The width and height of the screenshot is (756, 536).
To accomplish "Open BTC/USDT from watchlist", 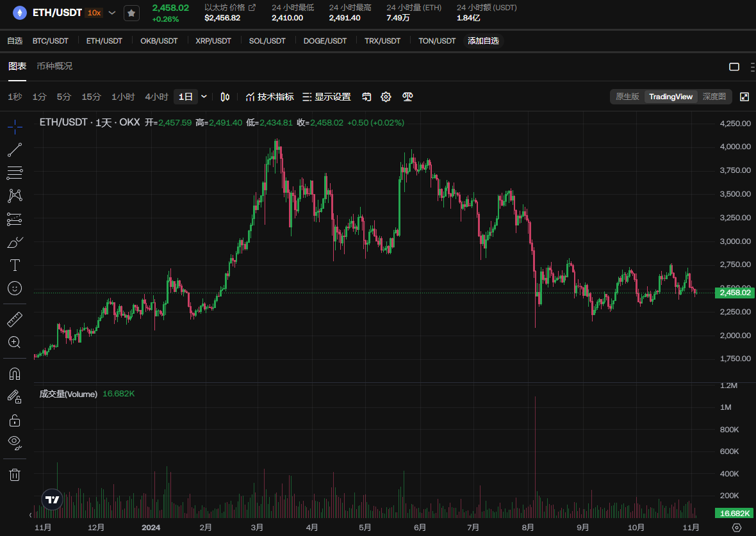I will coord(51,41).
